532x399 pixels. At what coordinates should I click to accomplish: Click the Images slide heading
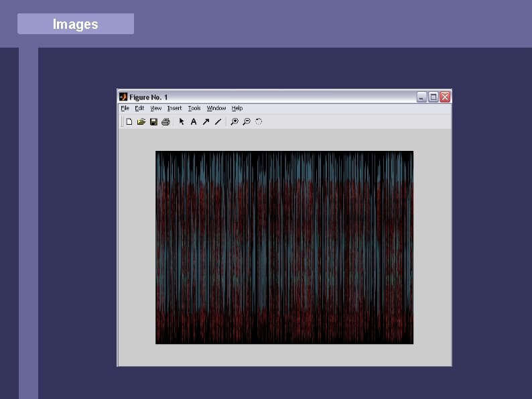(x=75, y=24)
